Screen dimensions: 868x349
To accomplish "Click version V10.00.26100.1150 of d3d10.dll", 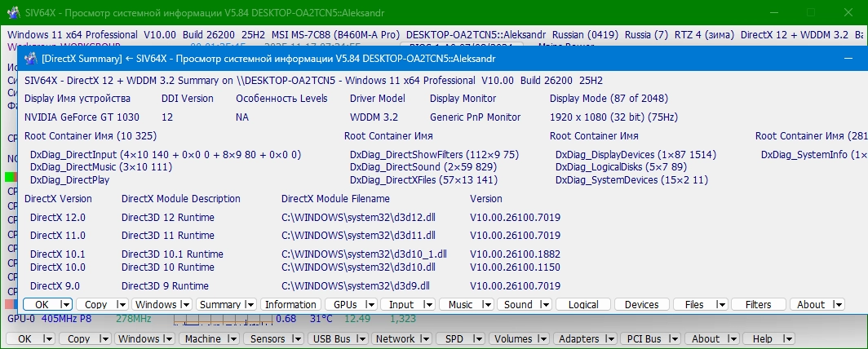I will pyautogui.click(x=515, y=267).
